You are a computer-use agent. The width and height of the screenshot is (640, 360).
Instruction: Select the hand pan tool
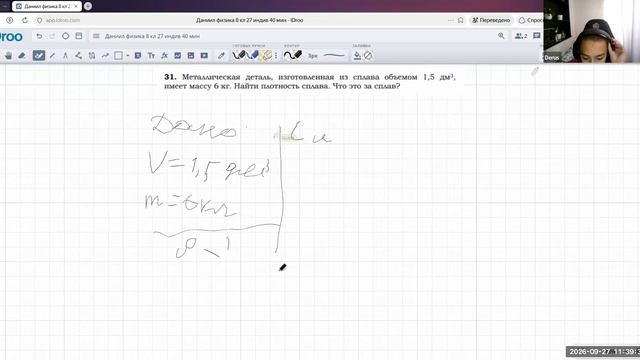click(x=9, y=56)
